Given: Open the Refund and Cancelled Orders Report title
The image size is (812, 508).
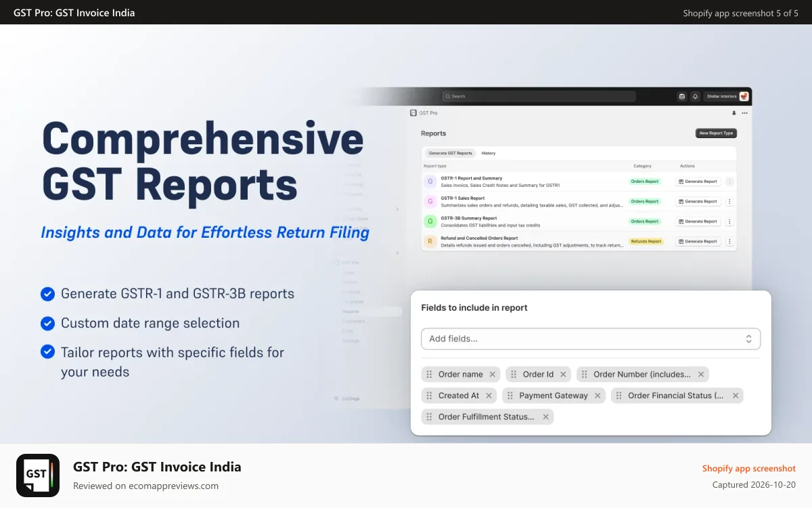Looking at the screenshot, I should pos(479,238).
